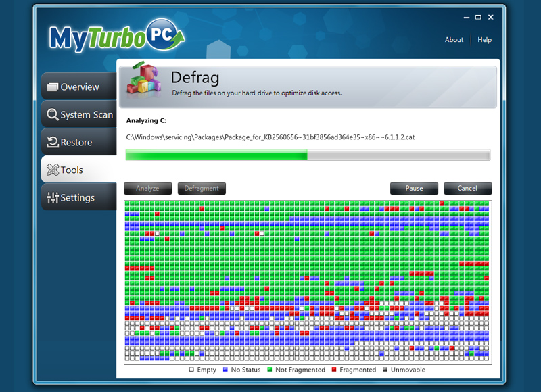541x392 pixels.
Task: Click the Restore arrow icon
Action: [52, 142]
